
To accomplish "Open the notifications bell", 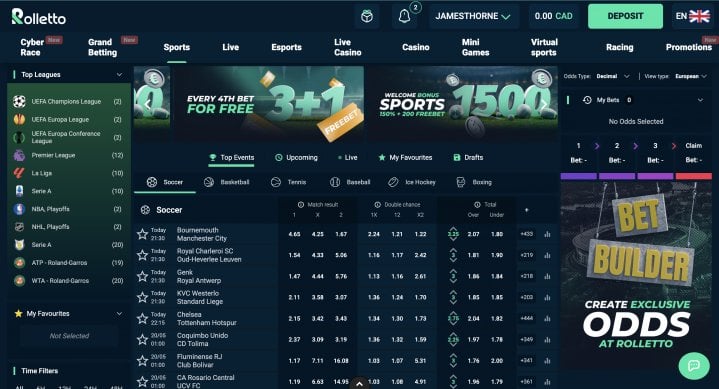I will click(x=404, y=17).
